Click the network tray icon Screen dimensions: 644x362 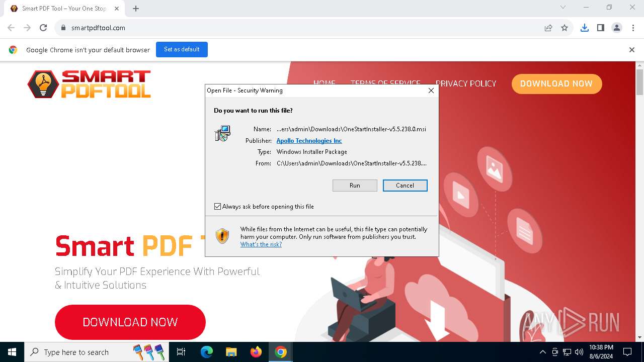[x=567, y=352]
